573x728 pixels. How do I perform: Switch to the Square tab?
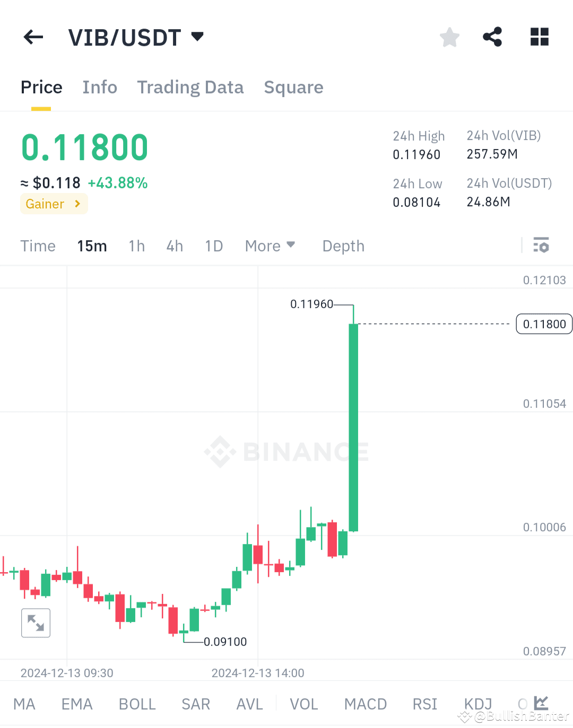pyautogui.click(x=293, y=87)
